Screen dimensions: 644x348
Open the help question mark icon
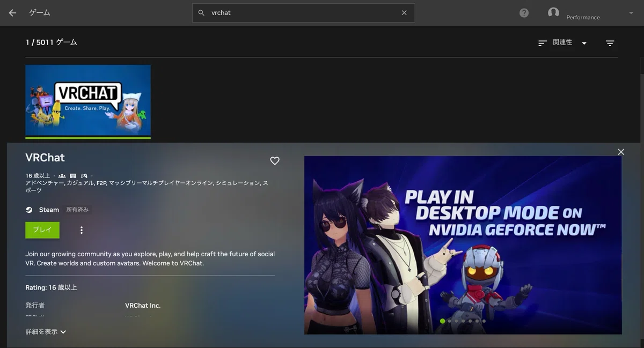click(x=524, y=13)
